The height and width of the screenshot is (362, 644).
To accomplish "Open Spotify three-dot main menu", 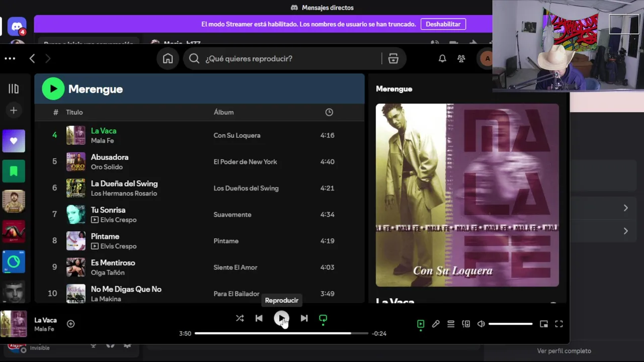I will tap(10, 59).
